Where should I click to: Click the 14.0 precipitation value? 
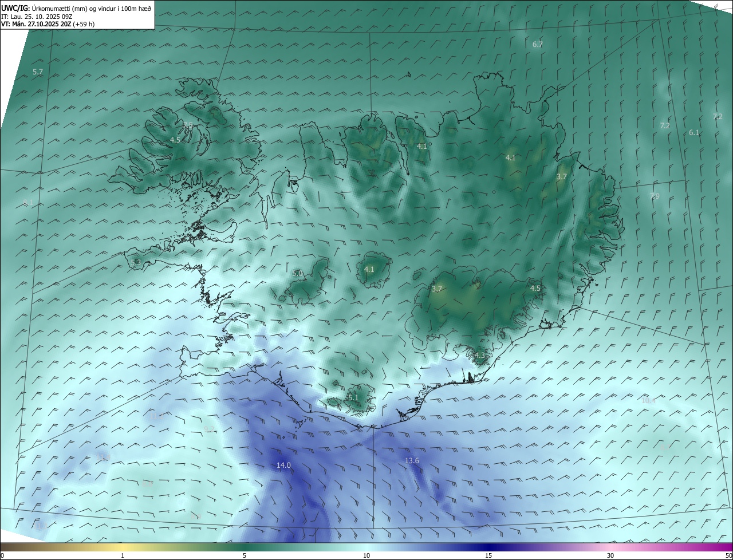point(283,466)
